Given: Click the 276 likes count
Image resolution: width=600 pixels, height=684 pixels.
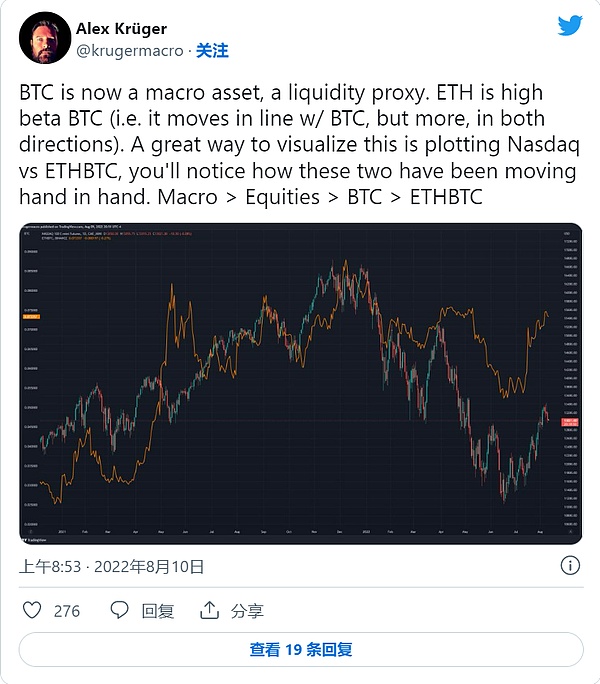Looking at the screenshot, I should [67, 611].
